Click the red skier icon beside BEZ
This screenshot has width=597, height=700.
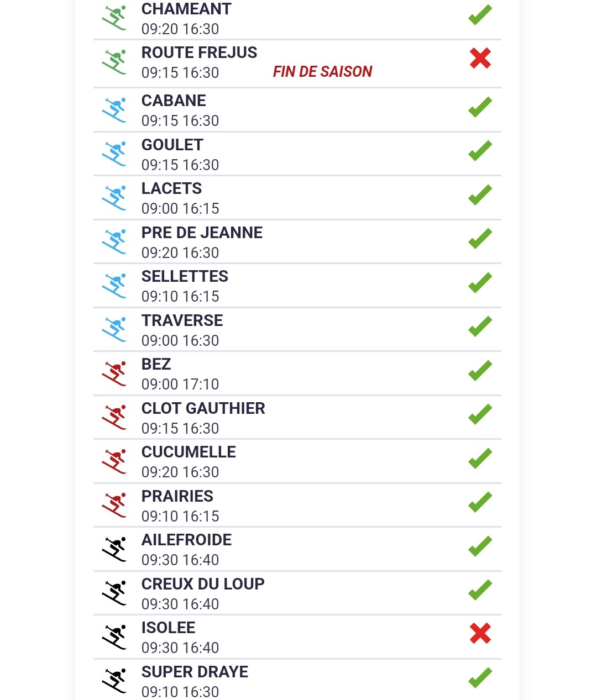click(x=114, y=373)
